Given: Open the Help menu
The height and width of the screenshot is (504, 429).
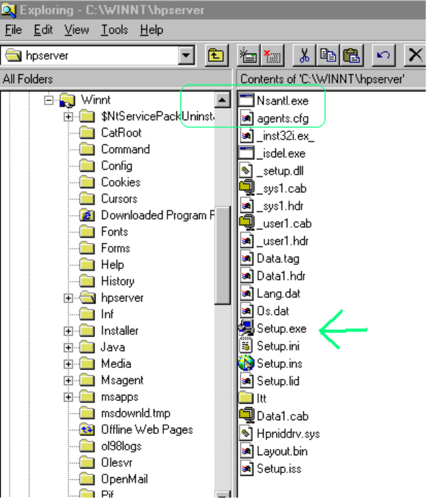Looking at the screenshot, I should [x=152, y=30].
